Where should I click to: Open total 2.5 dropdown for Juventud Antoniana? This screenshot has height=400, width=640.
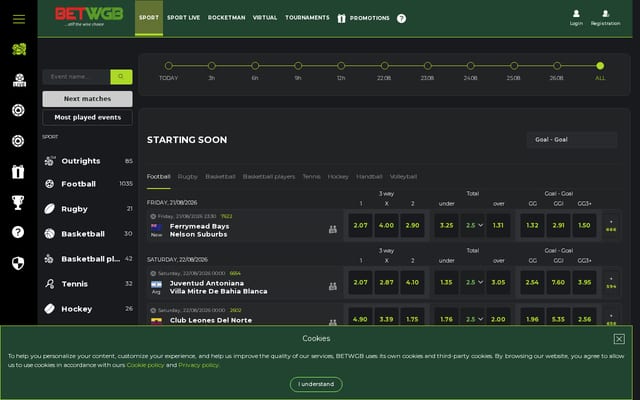(x=473, y=282)
